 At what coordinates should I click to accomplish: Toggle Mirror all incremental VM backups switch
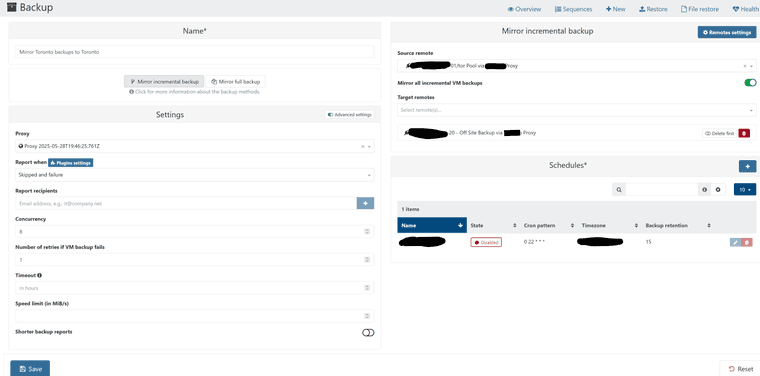pos(750,83)
